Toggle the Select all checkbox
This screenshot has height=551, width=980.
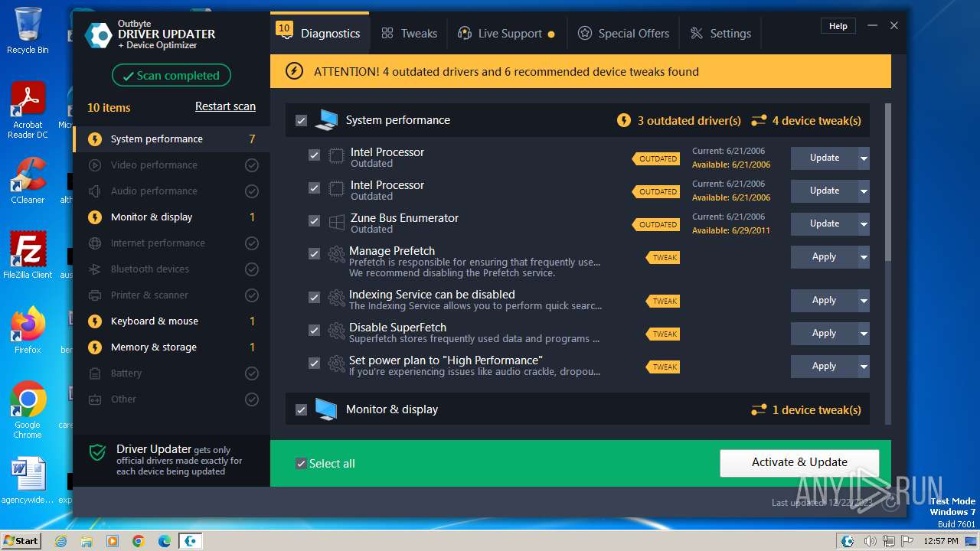click(x=301, y=464)
